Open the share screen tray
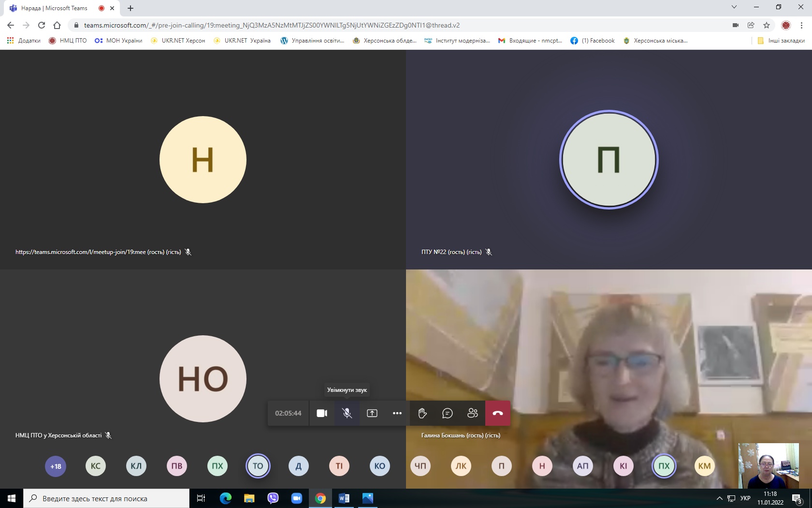812x508 pixels. click(372, 413)
